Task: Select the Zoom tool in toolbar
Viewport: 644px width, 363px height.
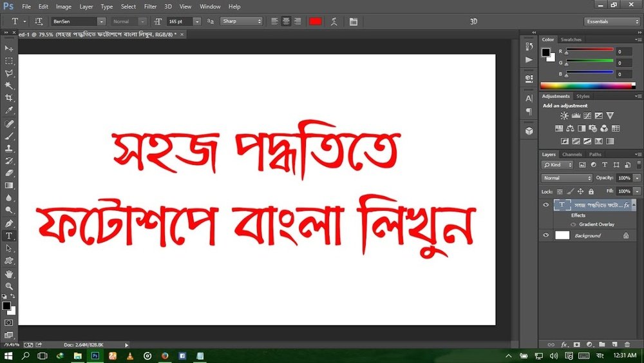Action: (x=8, y=286)
